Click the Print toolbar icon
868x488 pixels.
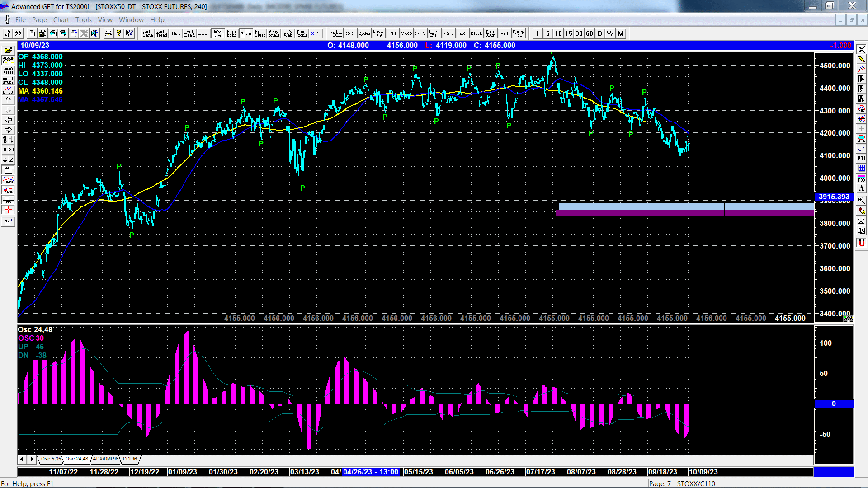click(108, 33)
